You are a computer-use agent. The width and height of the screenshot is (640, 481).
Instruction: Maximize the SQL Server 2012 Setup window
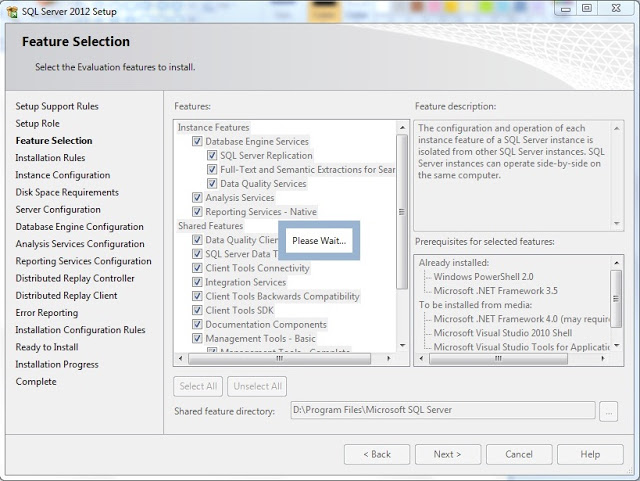pos(586,8)
